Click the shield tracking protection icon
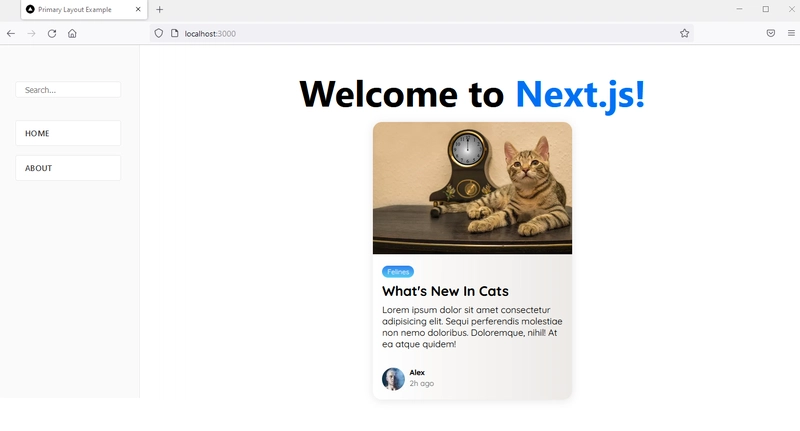The image size is (800, 431). tap(159, 33)
